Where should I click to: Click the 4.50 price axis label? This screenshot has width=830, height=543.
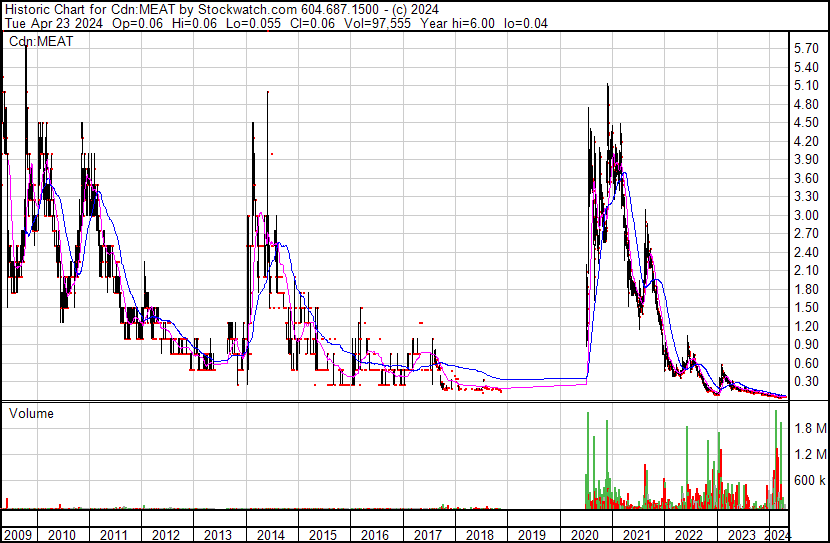[806, 123]
